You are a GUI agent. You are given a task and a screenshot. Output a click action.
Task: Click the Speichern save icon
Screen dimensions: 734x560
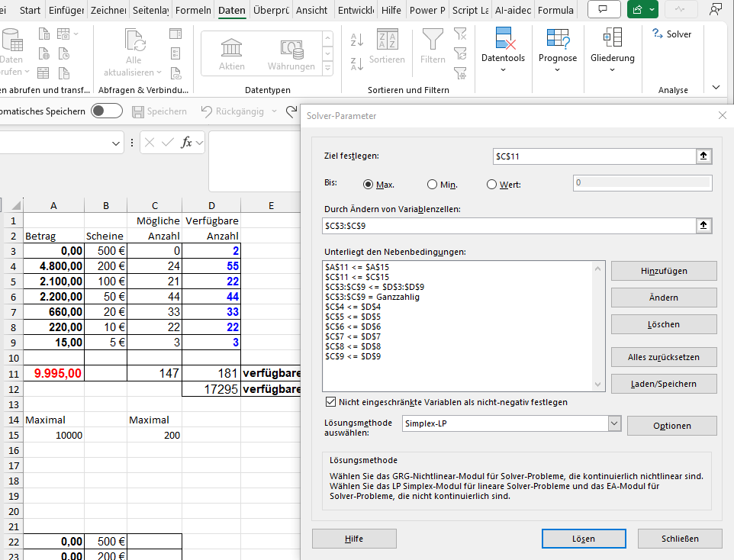(137, 111)
